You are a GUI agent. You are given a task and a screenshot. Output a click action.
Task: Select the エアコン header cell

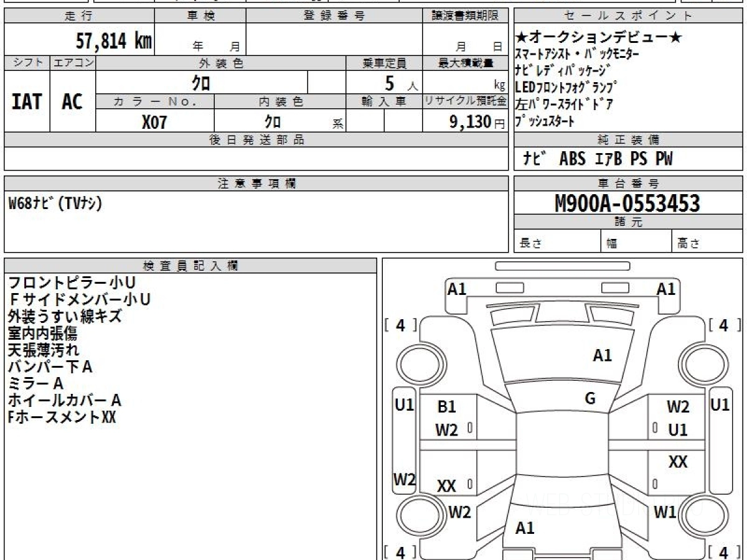[x=73, y=63]
